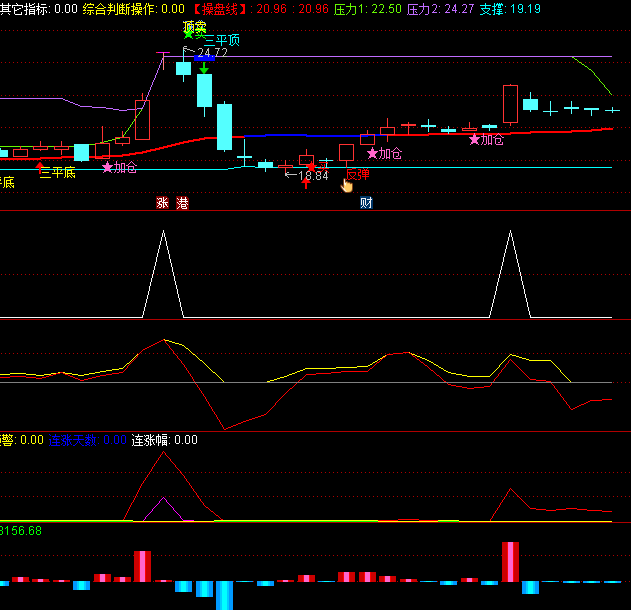The width and height of the screenshot is (631, 610).
Task: Click 【操盘线】 20.96 readout
Action: pos(261,9)
